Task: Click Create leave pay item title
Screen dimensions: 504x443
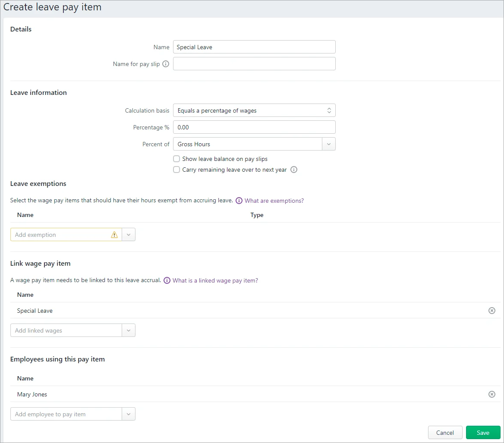Action: pyautogui.click(x=52, y=7)
